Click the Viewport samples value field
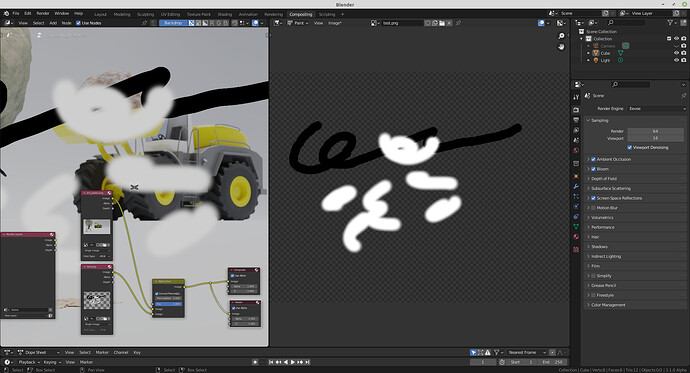 click(656, 138)
